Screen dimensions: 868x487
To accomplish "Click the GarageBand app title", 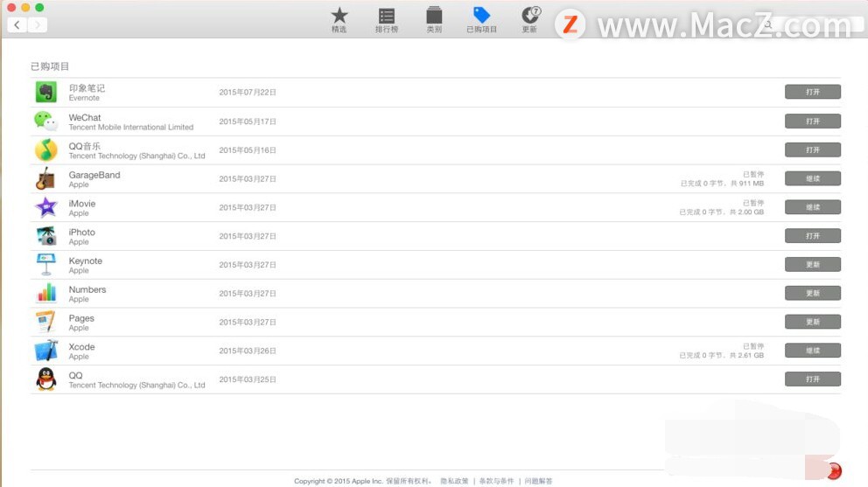I will [x=94, y=175].
